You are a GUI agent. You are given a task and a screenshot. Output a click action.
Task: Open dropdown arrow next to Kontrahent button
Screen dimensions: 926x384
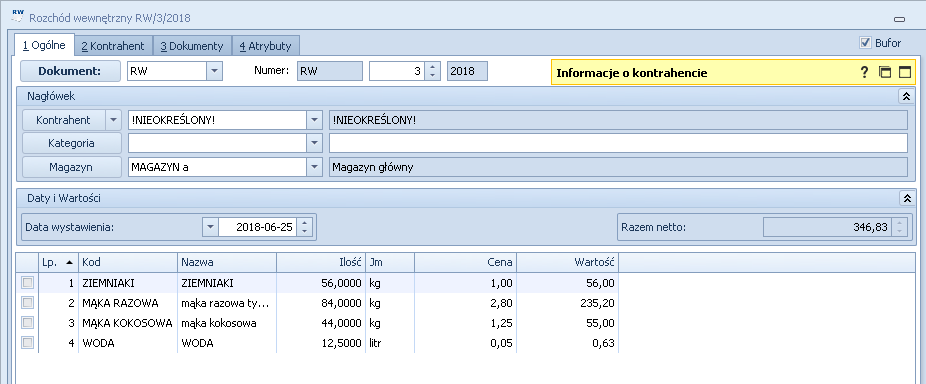[x=113, y=120]
